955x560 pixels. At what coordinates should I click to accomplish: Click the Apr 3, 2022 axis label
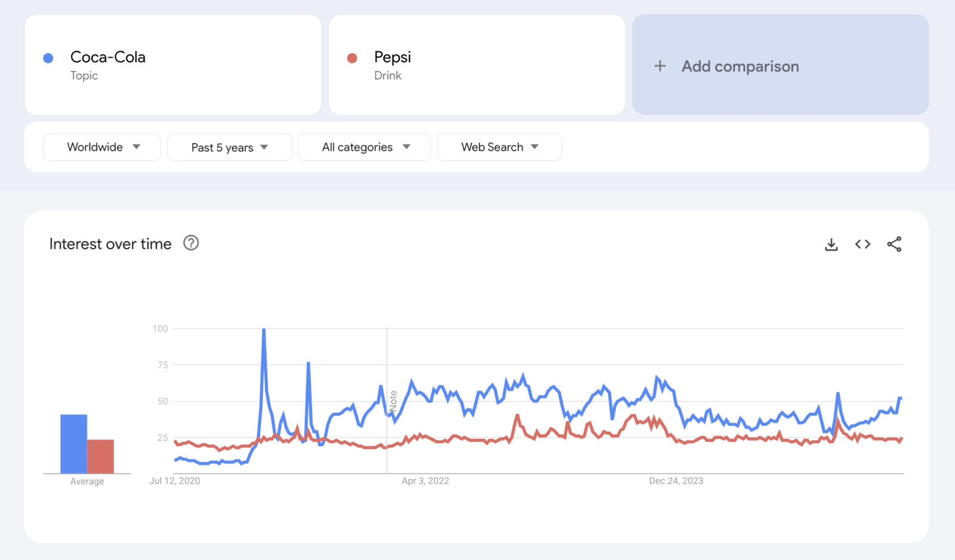(x=425, y=481)
